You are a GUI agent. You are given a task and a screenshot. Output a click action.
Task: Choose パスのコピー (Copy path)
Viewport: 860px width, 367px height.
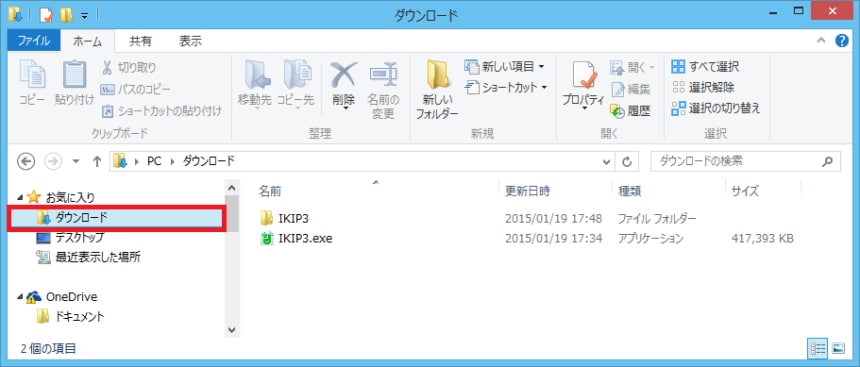point(135,89)
